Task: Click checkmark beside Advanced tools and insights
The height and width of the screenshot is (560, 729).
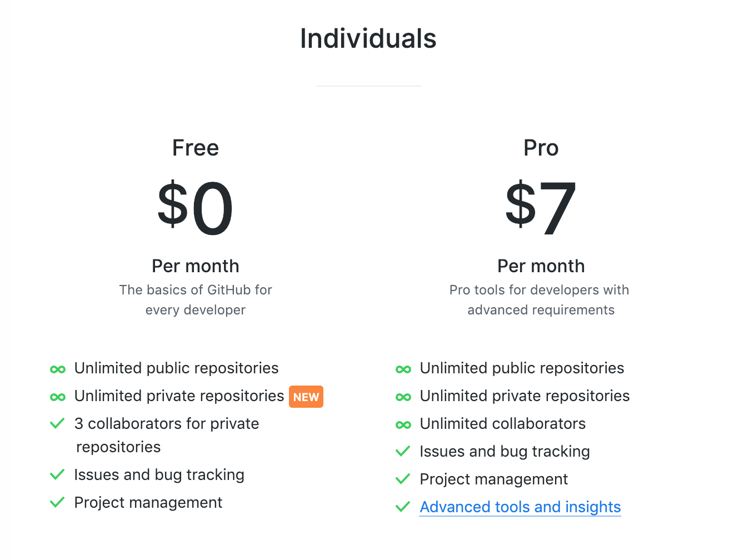Action: pos(403,507)
